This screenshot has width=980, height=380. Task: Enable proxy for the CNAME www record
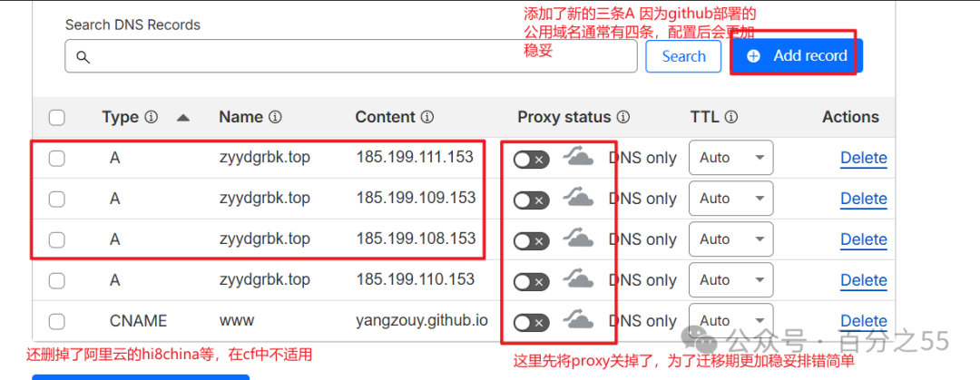tap(531, 322)
